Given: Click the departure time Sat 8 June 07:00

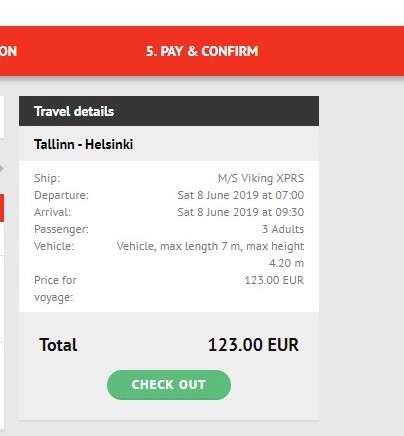Looking at the screenshot, I should click(x=241, y=195).
